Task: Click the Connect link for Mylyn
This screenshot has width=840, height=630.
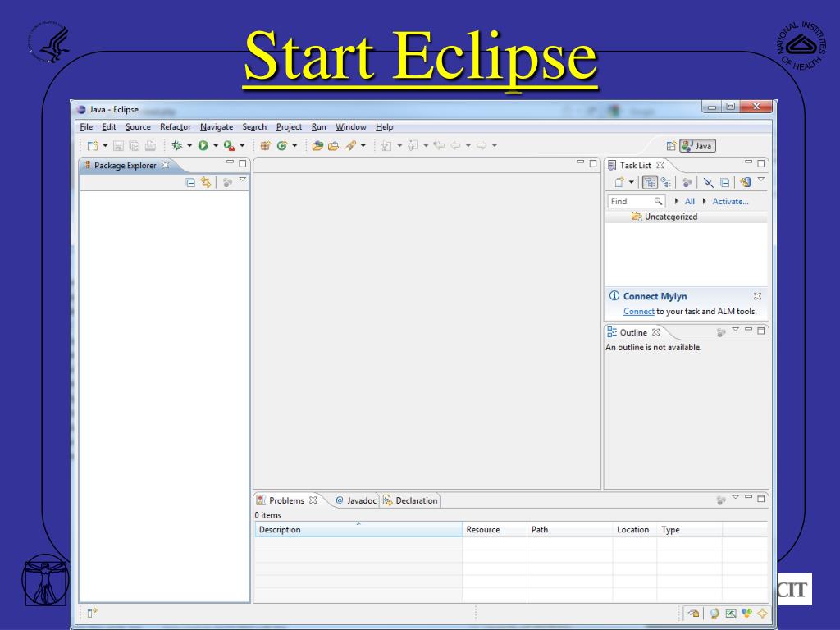Action: [638, 311]
